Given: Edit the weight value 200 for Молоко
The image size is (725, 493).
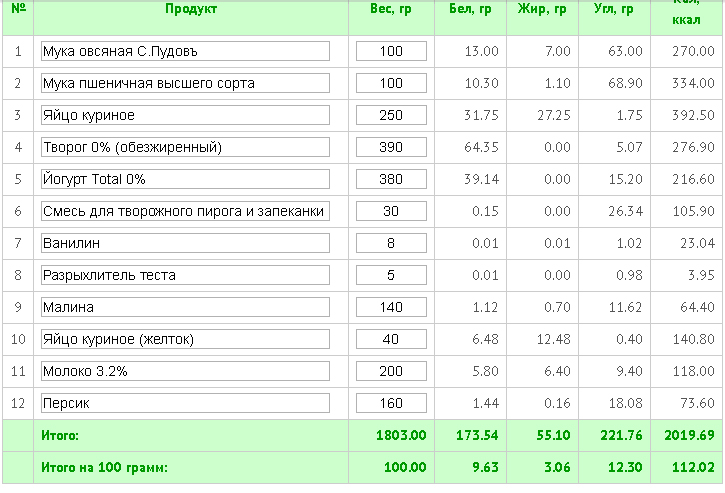Looking at the screenshot, I should [x=391, y=371].
